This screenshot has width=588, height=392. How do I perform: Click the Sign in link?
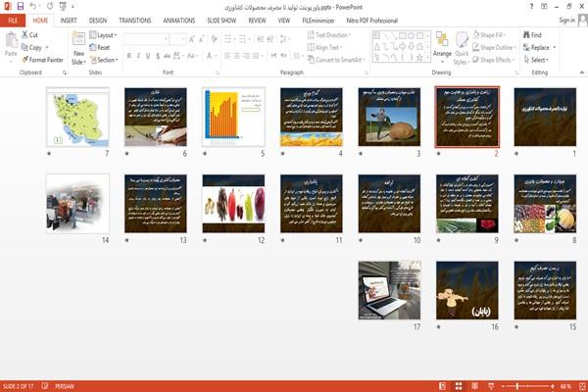(566, 21)
